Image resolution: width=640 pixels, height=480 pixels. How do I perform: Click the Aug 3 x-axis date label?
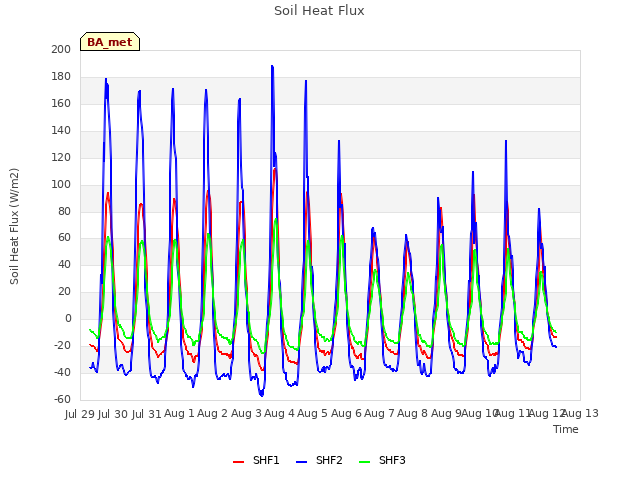tap(246, 413)
